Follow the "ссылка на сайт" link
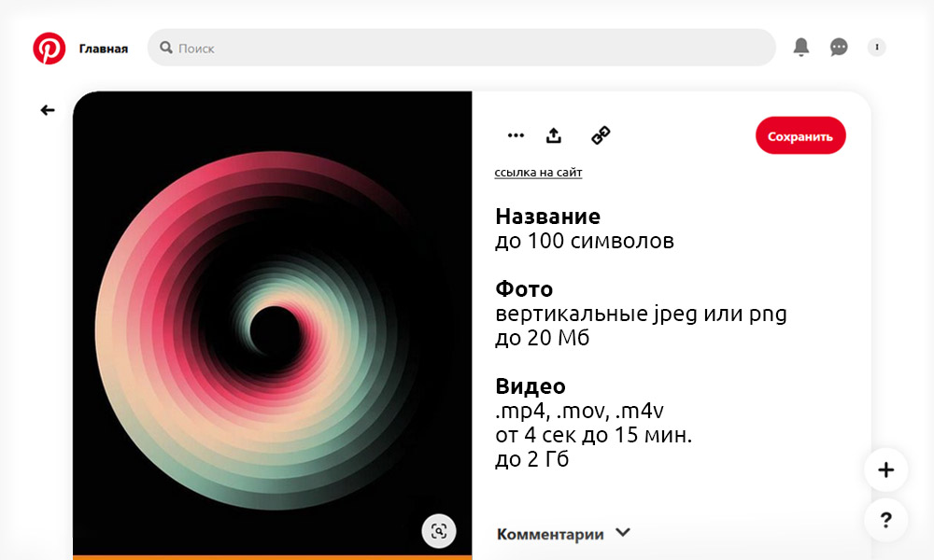Screen dimensions: 934x560 pos(538,173)
